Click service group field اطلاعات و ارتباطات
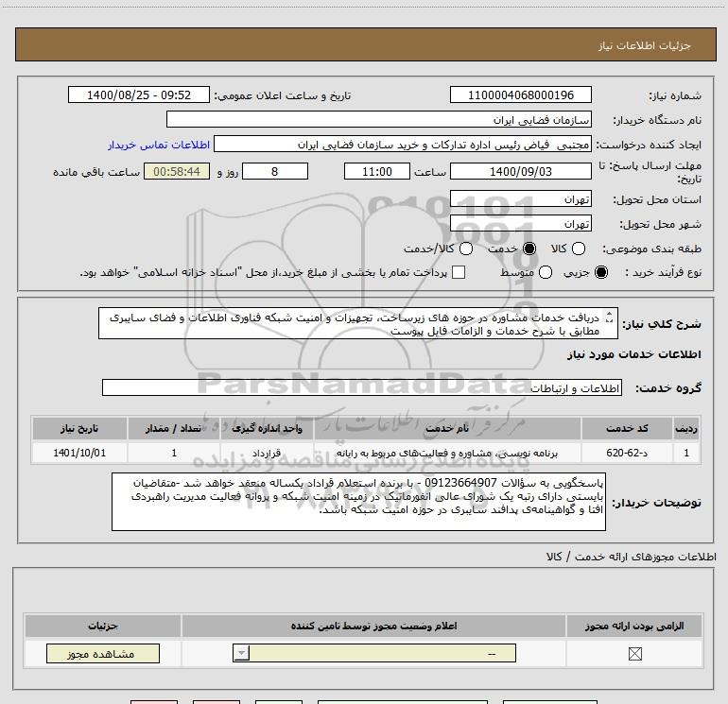The width and height of the screenshot is (728, 704). coord(362,388)
